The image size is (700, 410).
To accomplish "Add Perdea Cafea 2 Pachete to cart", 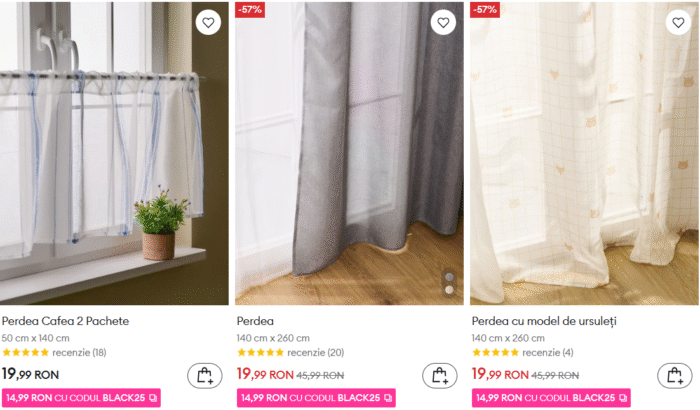I will [205, 376].
